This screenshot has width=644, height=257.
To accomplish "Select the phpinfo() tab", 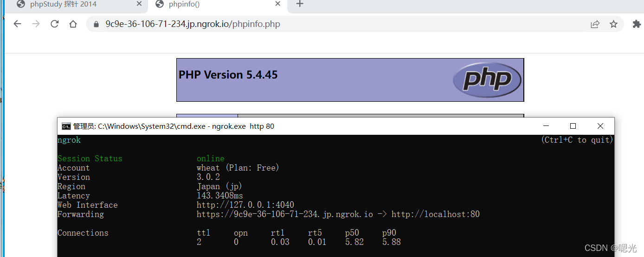I will [218, 5].
